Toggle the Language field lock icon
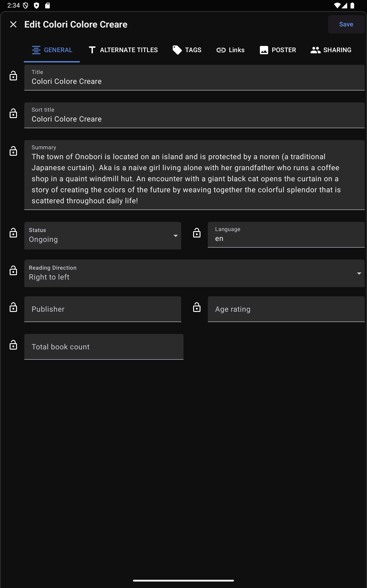Image resolution: width=367 pixels, height=588 pixels. (197, 233)
